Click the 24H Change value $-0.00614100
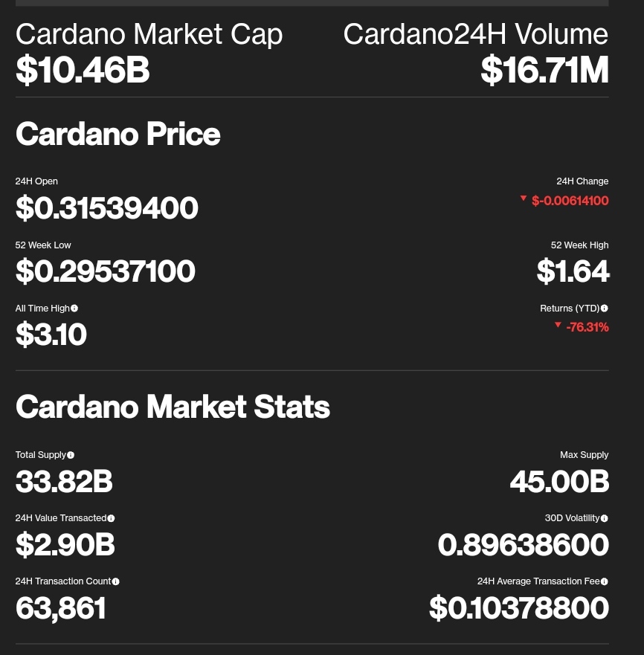This screenshot has height=655, width=644. (x=570, y=201)
